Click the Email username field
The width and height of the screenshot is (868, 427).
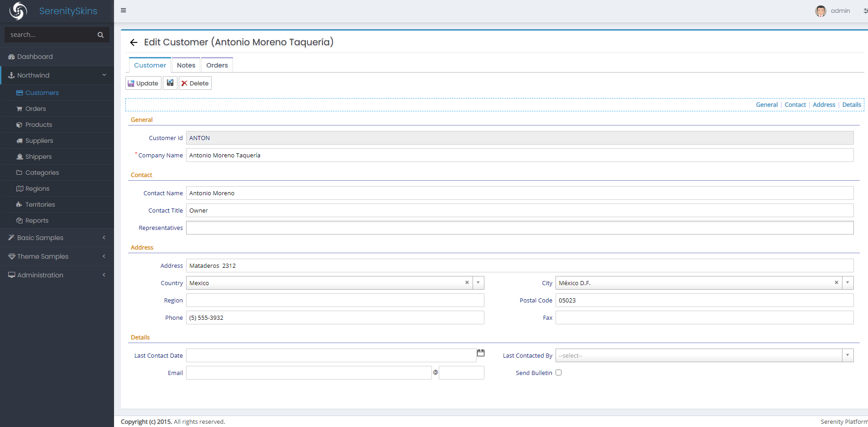coord(309,373)
